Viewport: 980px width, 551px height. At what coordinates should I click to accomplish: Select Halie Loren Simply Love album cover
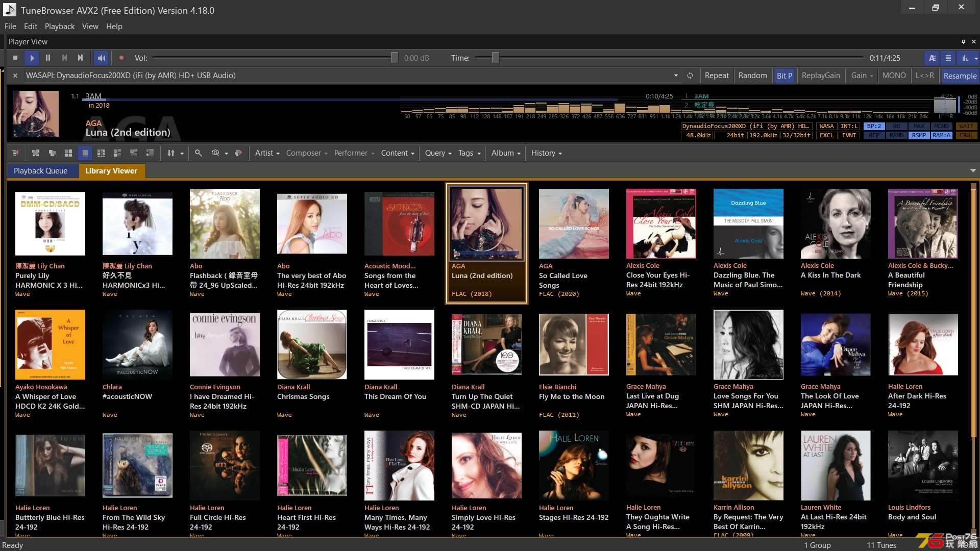[486, 465]
